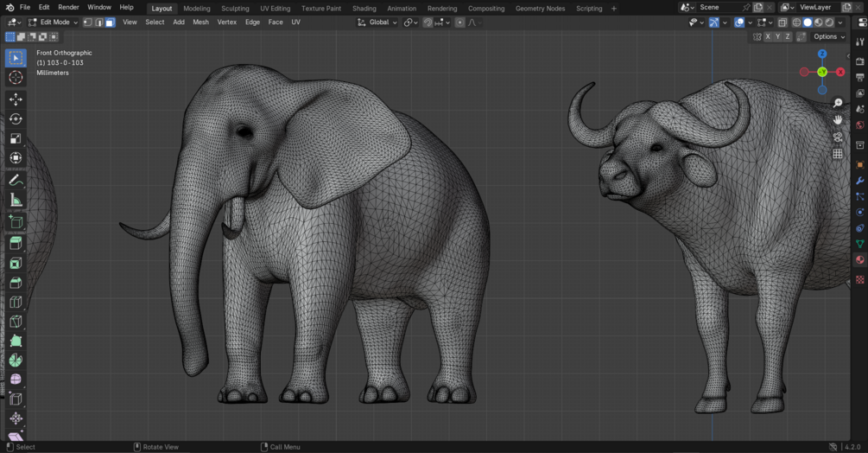Toggle Z axis mesh symmetry
Viewport: 868px width, 453px height.
click(x=788, y=36)
